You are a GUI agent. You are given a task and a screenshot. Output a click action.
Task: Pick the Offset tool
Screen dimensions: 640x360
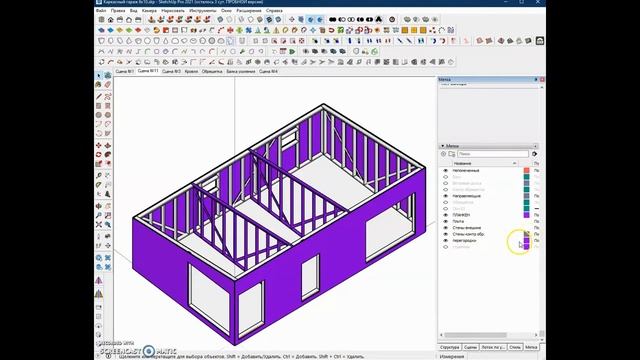click(x=108, y=164)
